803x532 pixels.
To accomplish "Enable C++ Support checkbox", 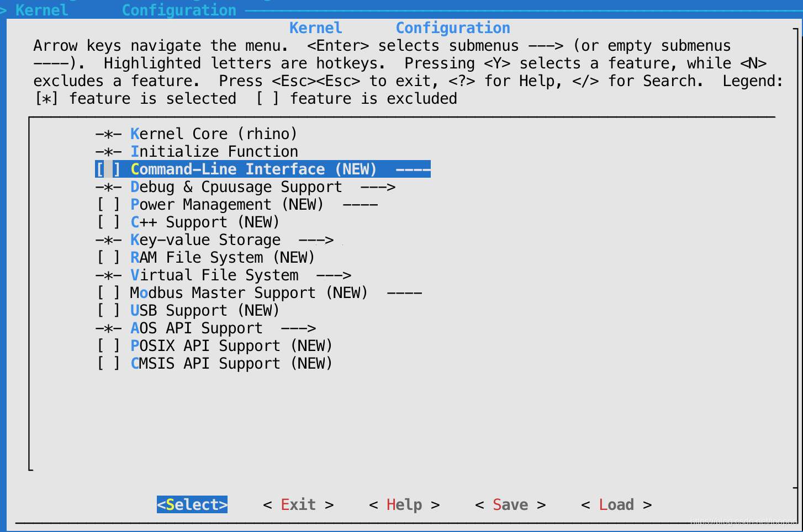I will pyautogui.click(x=108, y=222).
